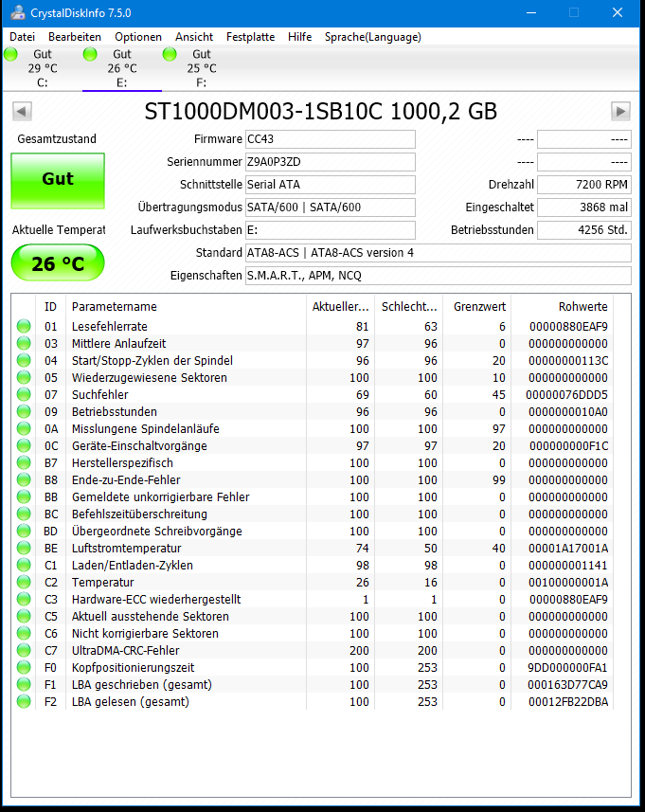The width and height of the screenshot is (645, 812).
Task: Click the Eingeschaltet field 3868 mal
Action: tap(584, 208)
